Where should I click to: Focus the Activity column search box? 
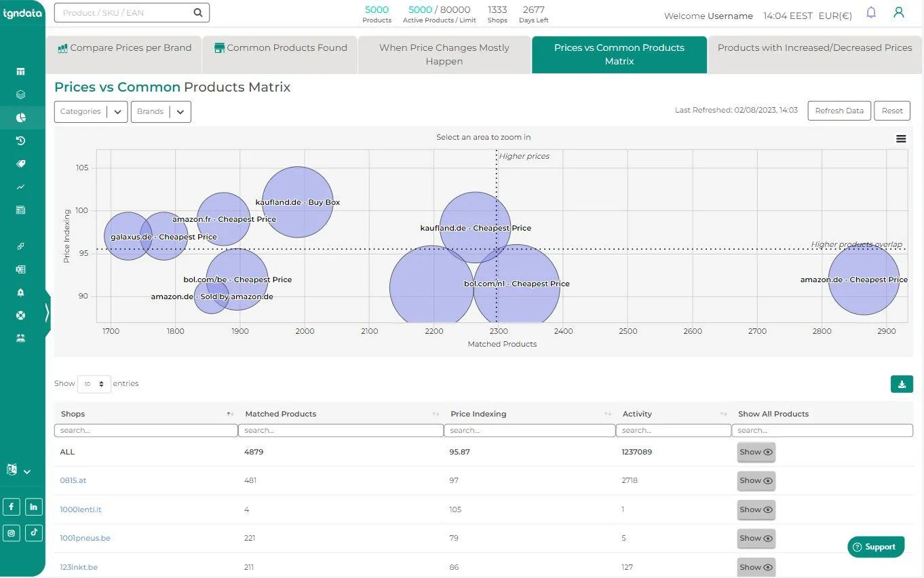674,430
